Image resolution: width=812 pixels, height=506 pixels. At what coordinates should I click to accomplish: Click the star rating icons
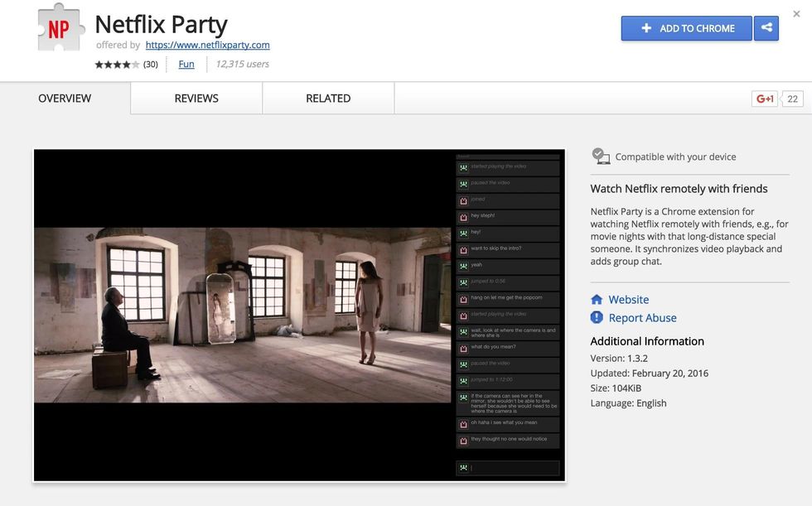[x=117, y=65]
